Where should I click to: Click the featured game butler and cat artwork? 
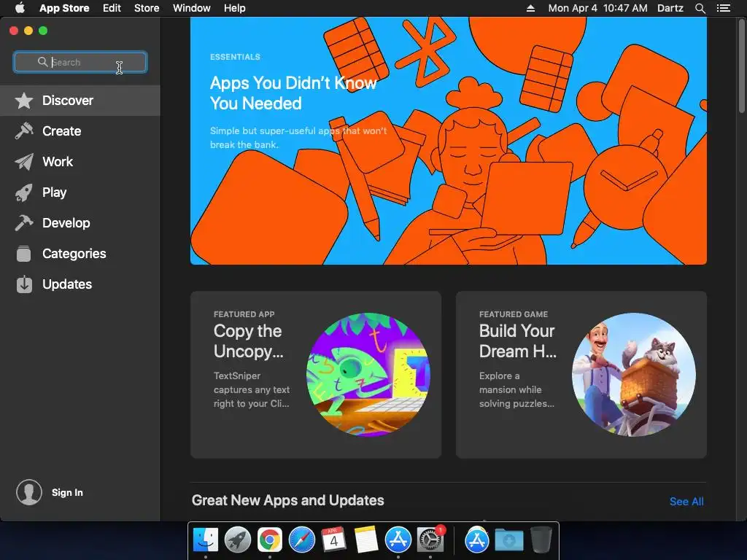click(634, 375)
